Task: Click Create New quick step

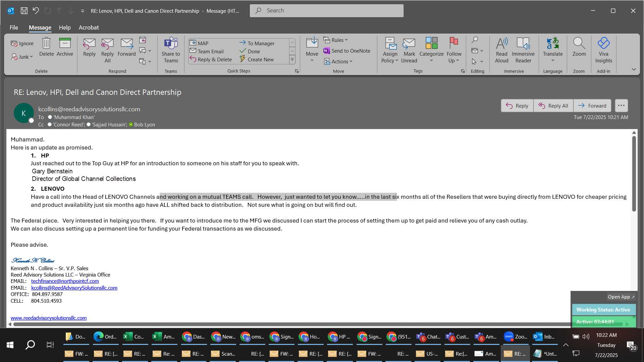Action: click(257, 59)
